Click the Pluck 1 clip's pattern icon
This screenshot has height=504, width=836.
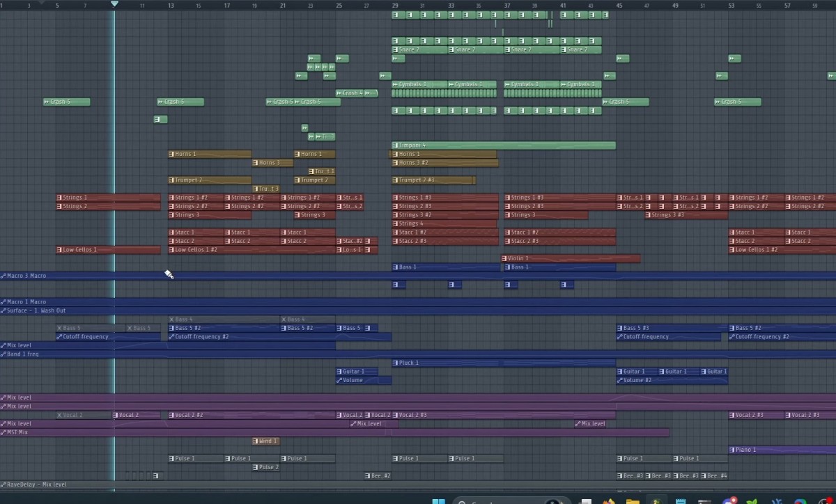point(396,363)
